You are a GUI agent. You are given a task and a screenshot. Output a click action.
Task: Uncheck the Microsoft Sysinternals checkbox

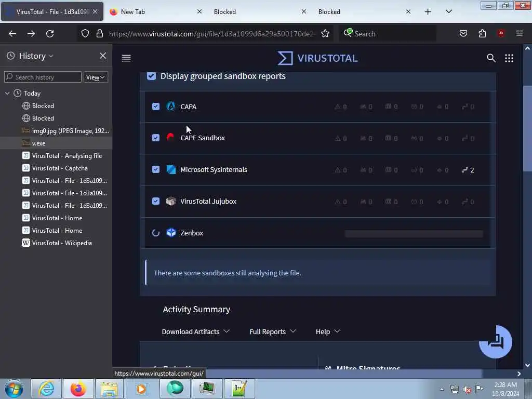(x=156, y=169)
